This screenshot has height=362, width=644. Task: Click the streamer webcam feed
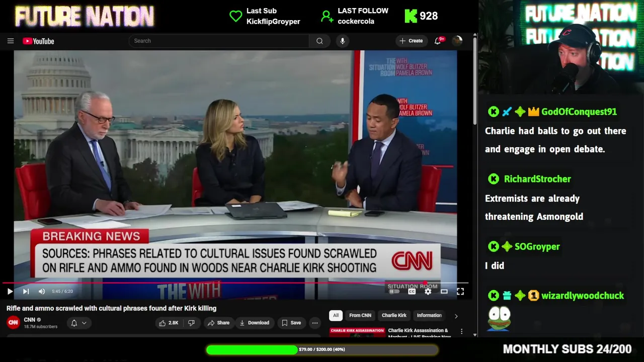coord(561,47)
